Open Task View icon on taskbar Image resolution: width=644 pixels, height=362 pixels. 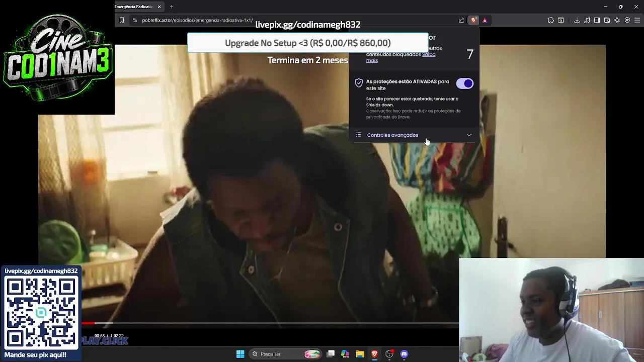[331, 354]
